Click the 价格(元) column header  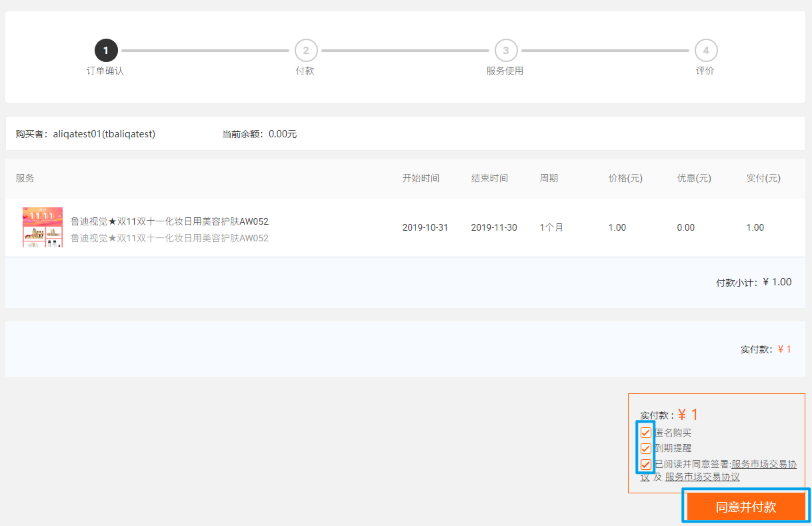[625, 178]
